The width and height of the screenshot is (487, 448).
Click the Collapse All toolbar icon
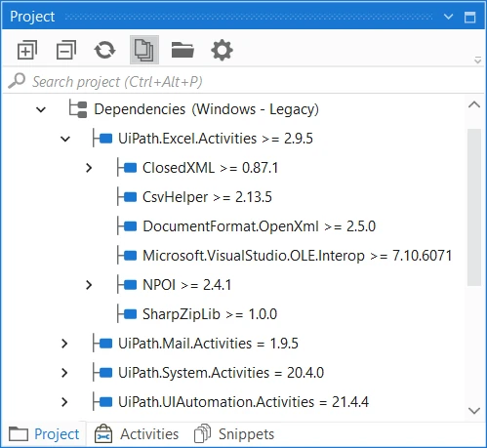click(66, 50)
